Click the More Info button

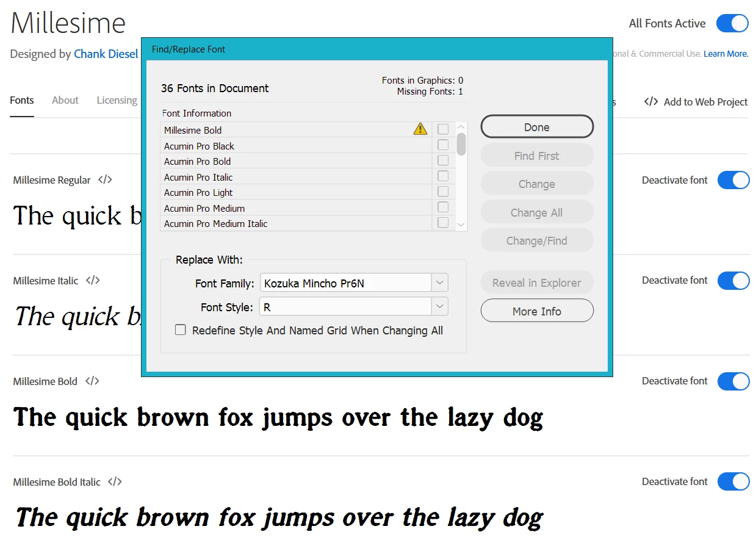coord(537,311)
